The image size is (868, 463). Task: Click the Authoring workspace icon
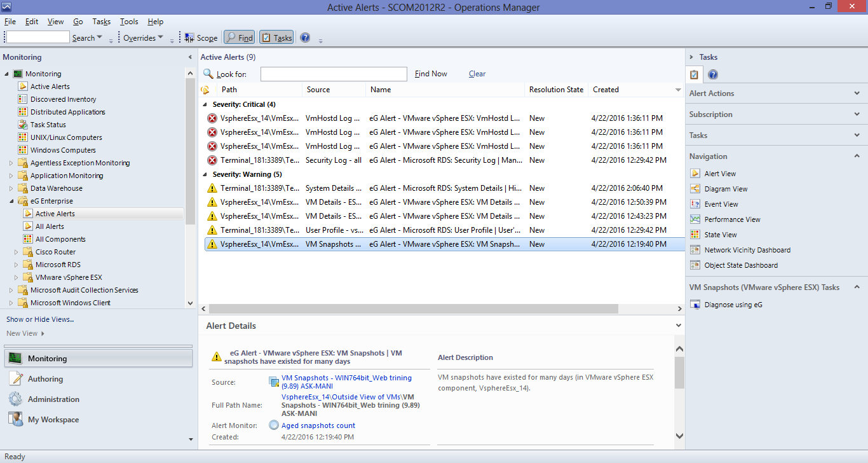click(x=15, y=379)
